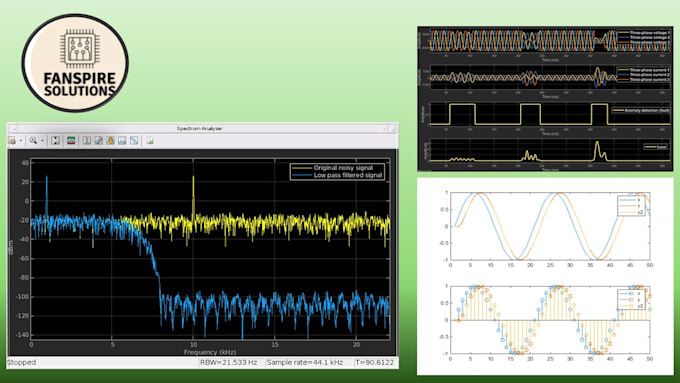Click the Generate Script toolbar icon
The height and width of the screenshot is (383, 680).
[x=150, y=141]
